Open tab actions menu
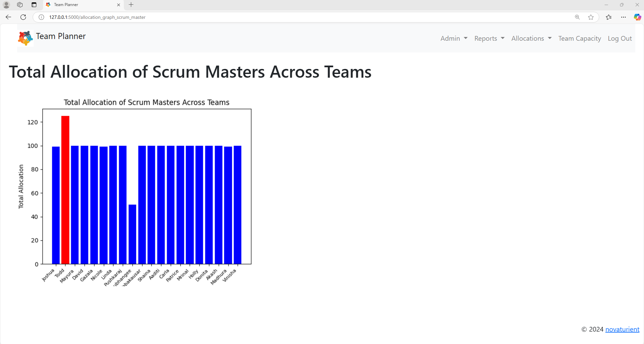 (34, 5)
